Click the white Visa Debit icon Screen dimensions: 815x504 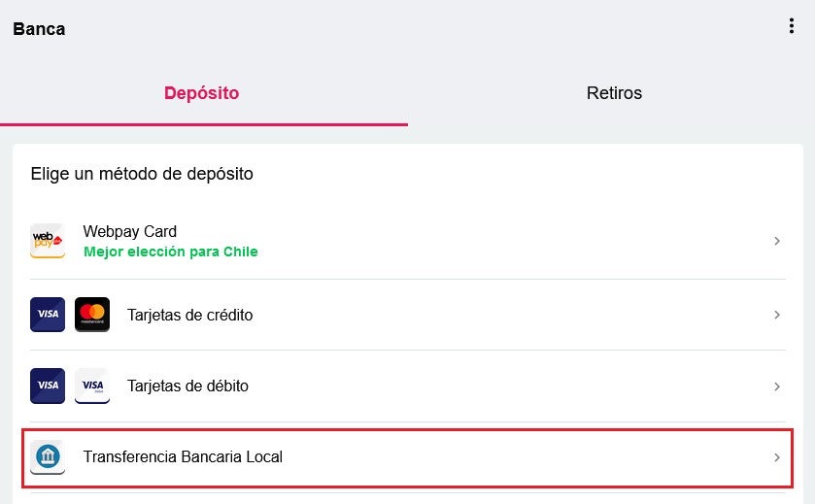click(92, 386)
